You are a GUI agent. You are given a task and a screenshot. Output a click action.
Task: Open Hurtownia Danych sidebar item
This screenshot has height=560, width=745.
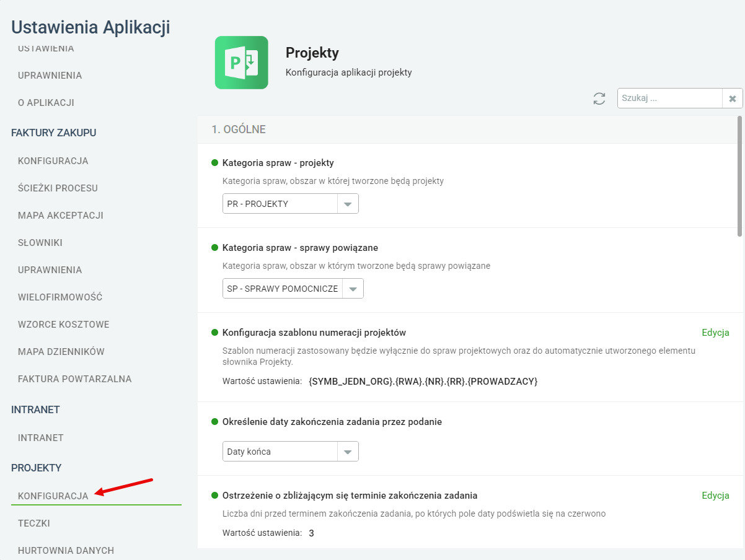pos(66,551)
